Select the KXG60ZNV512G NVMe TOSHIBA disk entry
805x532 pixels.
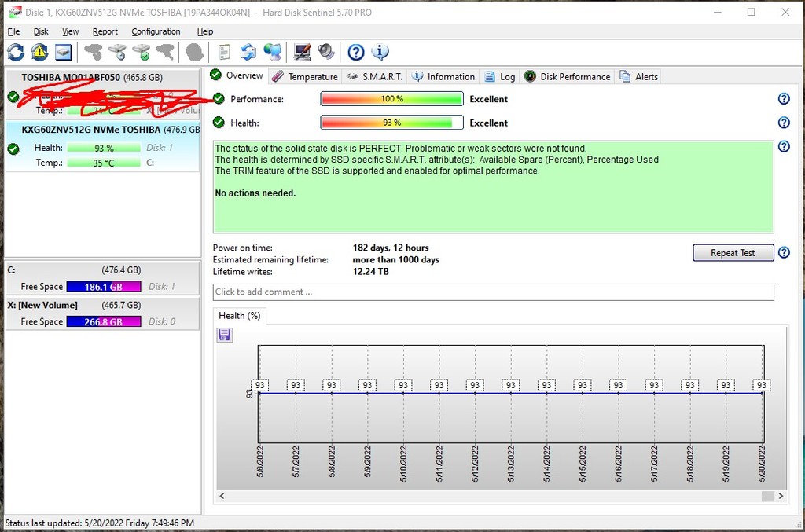pos(102,147)
